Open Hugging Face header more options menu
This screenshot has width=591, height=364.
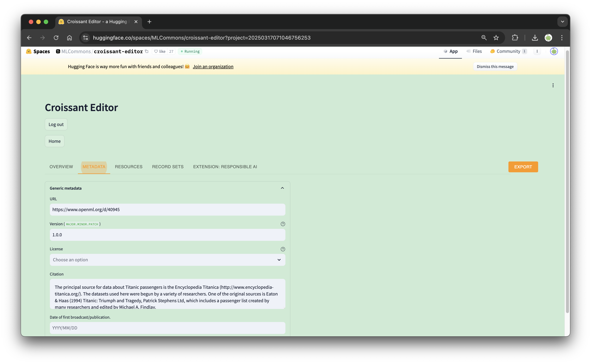(x=537, y=51)
